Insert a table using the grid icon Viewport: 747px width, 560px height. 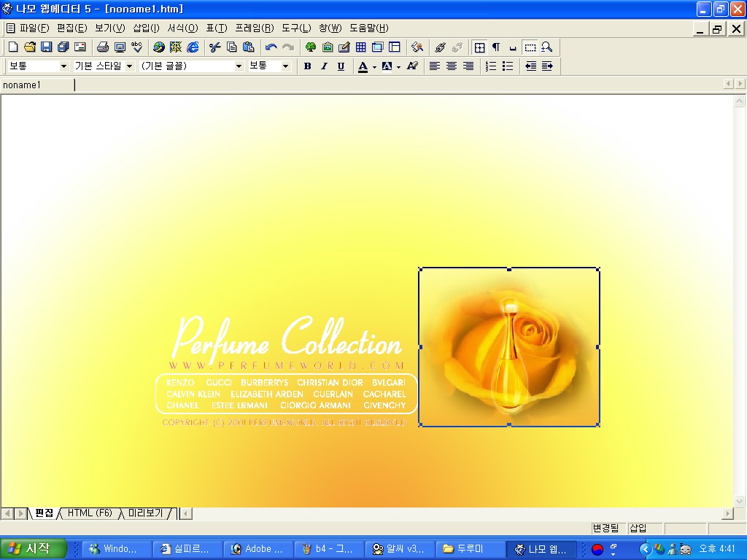(360, 47)
